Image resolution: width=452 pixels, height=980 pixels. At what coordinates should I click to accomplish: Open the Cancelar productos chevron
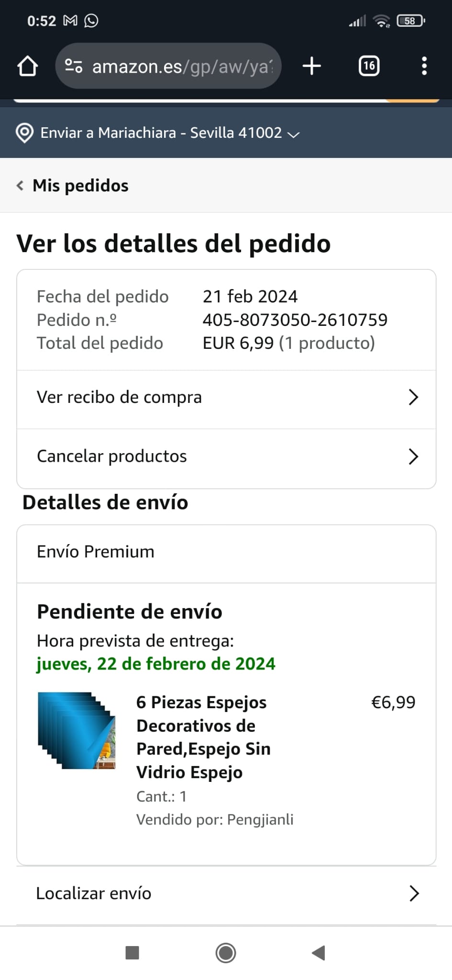[x=413, y=457]
